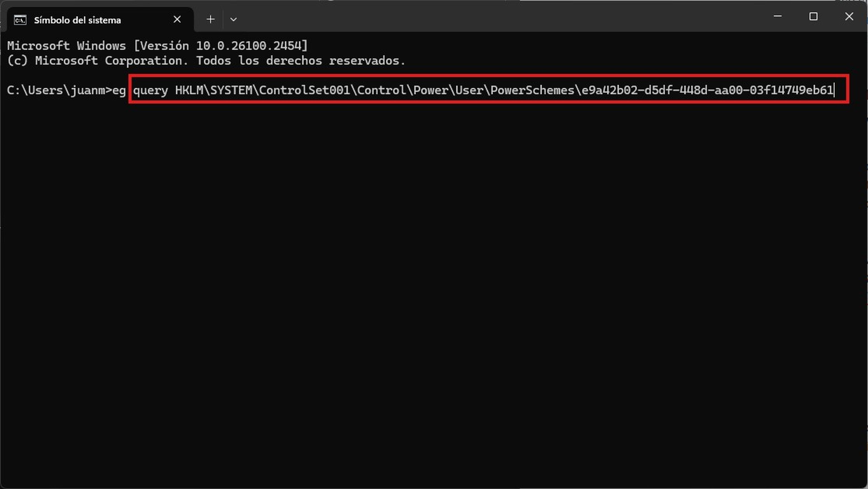Click the cmd icon in the tab
The height and width of the screenshot is (489, 868).
20,20
